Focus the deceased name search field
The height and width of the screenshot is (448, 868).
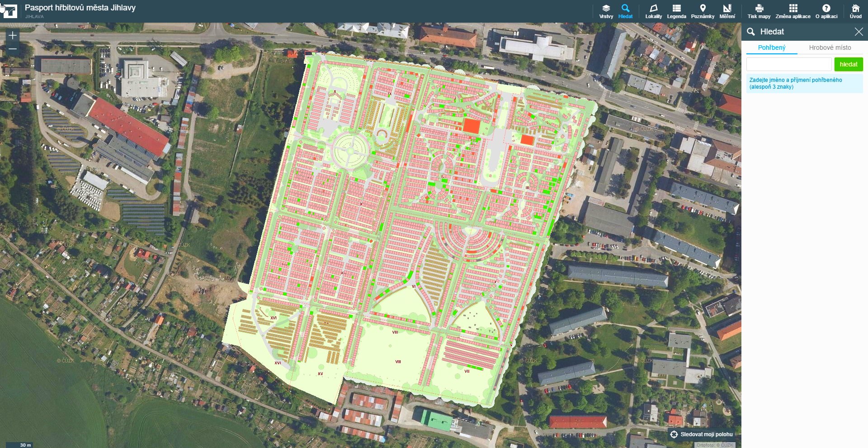click(788, 64)
